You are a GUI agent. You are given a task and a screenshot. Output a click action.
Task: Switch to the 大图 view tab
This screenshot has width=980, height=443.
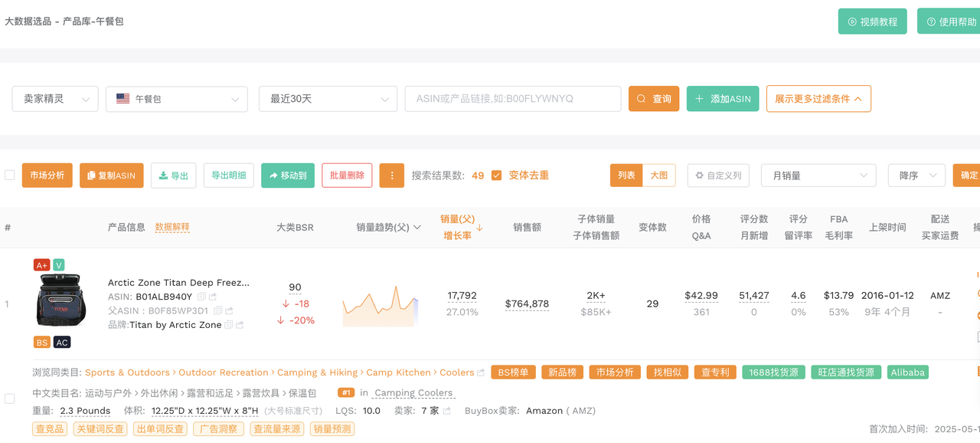coord(658,176)
